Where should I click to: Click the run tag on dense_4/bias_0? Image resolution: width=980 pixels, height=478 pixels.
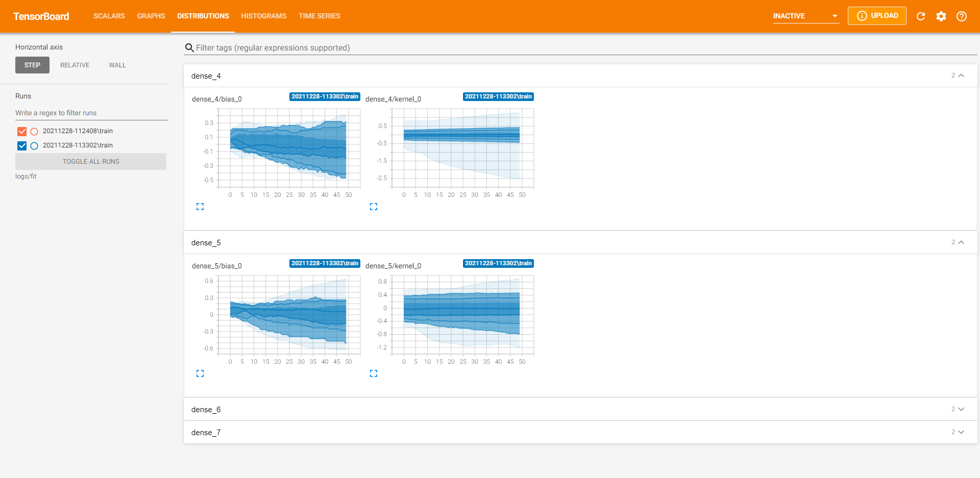point(325,96)
